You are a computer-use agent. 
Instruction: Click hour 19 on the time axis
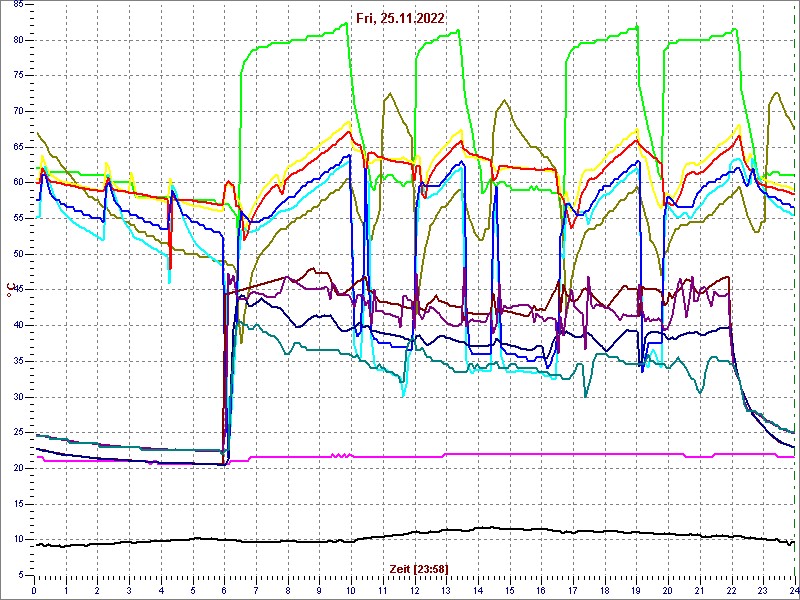[636, 590]
